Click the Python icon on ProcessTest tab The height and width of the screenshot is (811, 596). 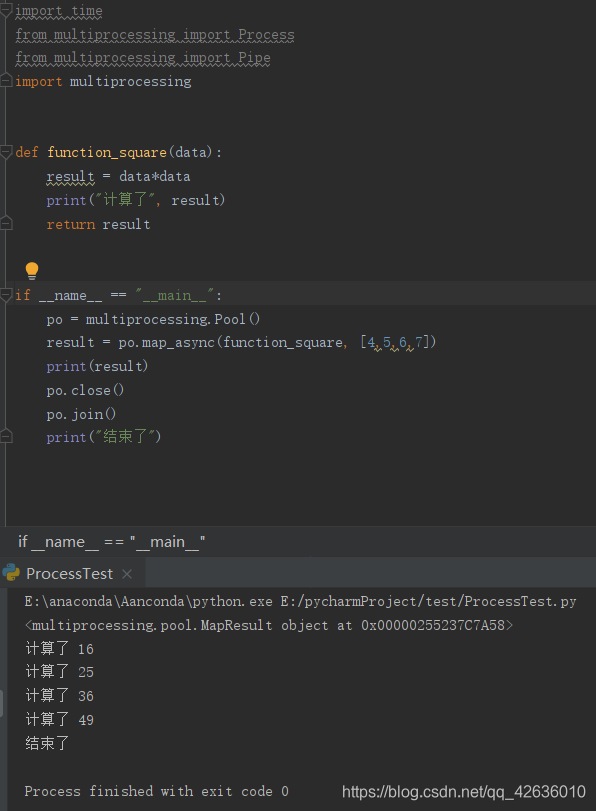pyautogui.click(x=11, y=573)
